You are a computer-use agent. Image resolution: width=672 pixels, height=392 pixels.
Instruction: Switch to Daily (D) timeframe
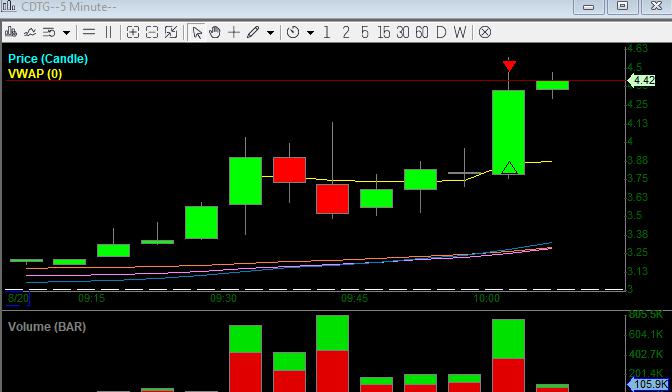point(441,32)
